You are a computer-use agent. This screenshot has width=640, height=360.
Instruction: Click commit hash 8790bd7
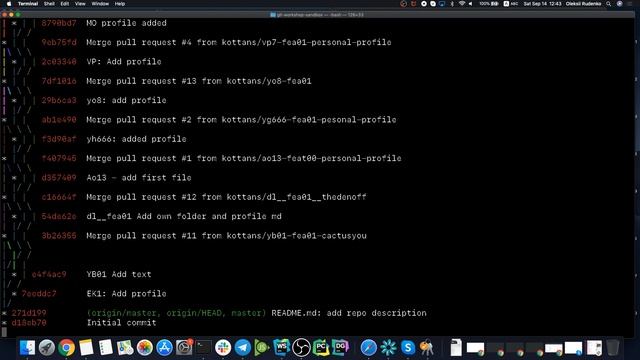(59, 23)
